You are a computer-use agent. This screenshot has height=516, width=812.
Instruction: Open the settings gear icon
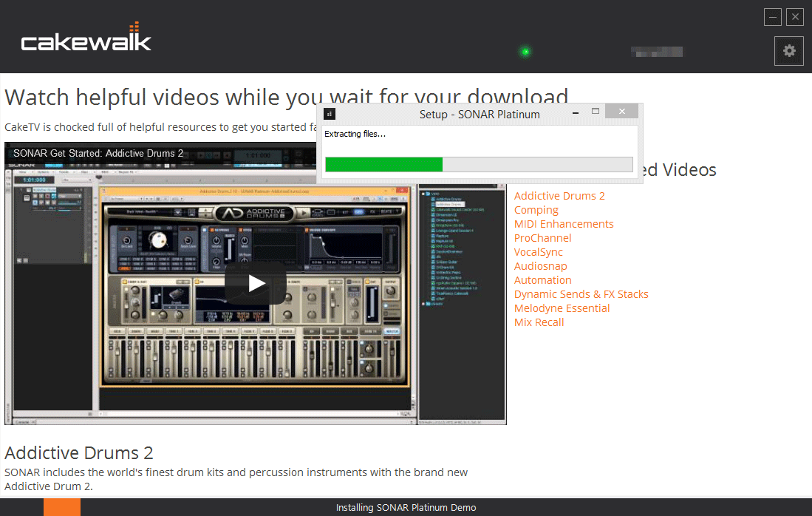pyautogui.click(x=789, y=51)
